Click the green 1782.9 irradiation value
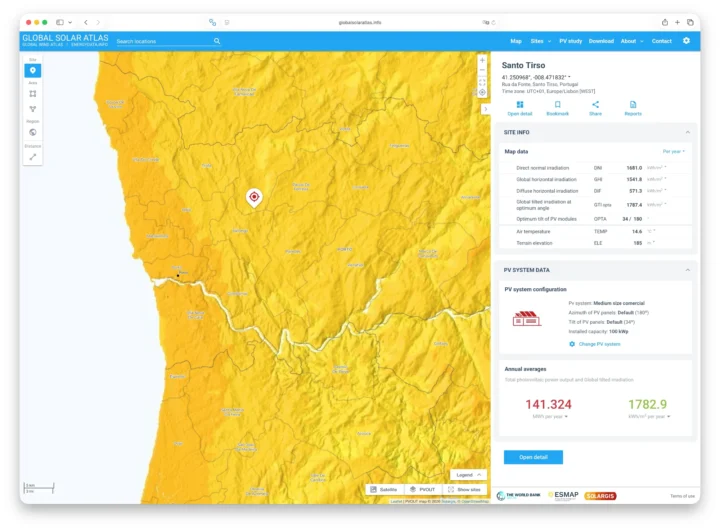The image size is (720, 530). tap(647, 404)
